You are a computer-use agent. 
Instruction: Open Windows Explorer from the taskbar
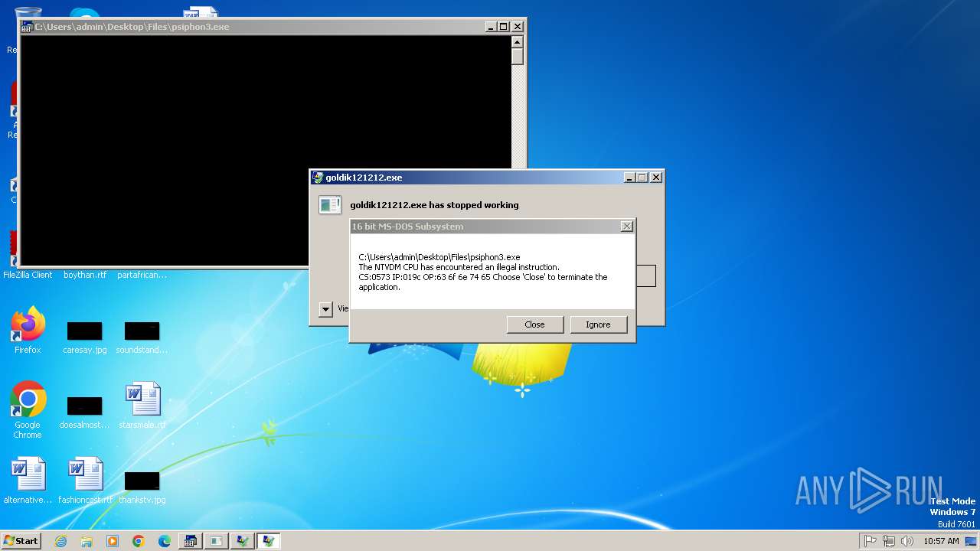coord(87,541)
